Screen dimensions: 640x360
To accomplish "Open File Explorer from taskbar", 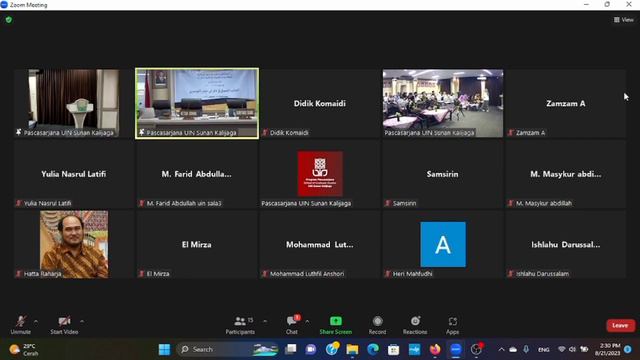I will (x=352, y=349).
